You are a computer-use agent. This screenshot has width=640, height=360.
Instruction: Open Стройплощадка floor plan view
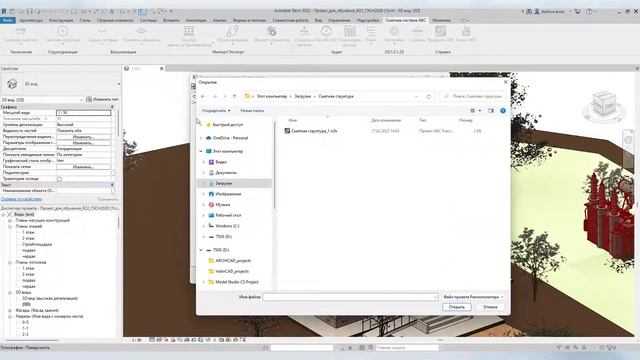37,244
